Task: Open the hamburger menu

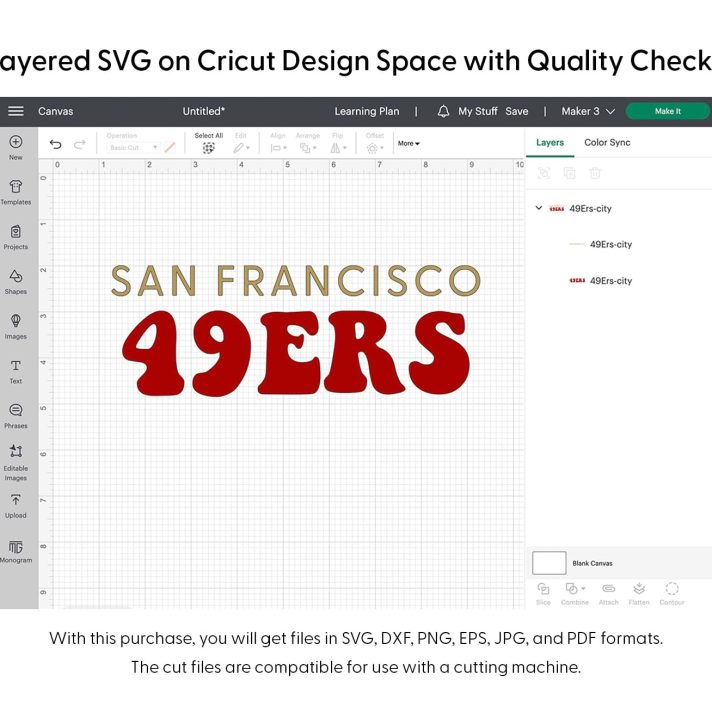Action: (16, 111)
